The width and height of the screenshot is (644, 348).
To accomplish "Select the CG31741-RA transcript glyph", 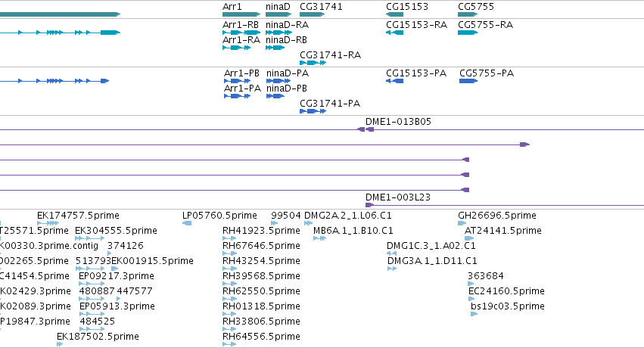I will (x=313, y=63).
